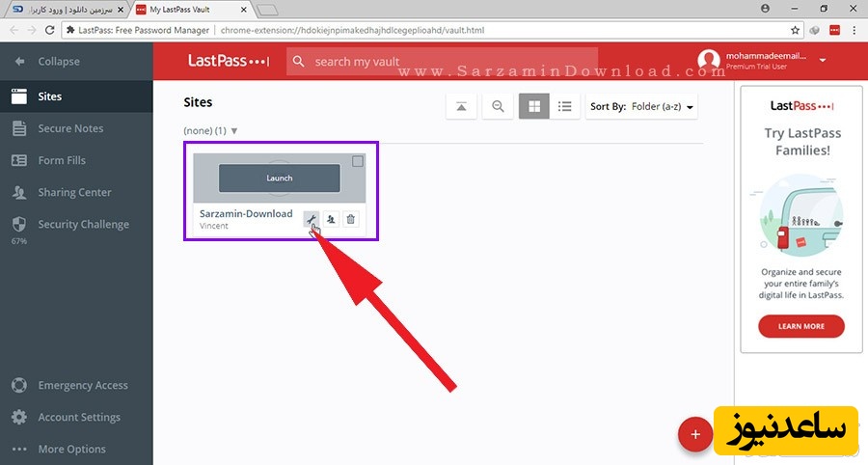The width and height of the screenshot is (868, 465).
Task: Open the account menu dropdown arrow
Action: coord(823,60)
